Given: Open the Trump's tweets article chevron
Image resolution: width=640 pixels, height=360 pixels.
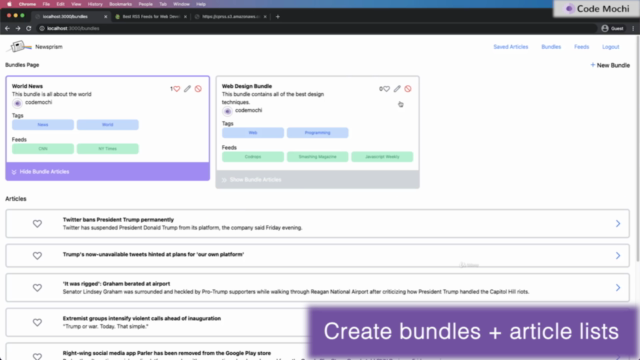Looking at the screenshot, I should [x=618, y=256].
